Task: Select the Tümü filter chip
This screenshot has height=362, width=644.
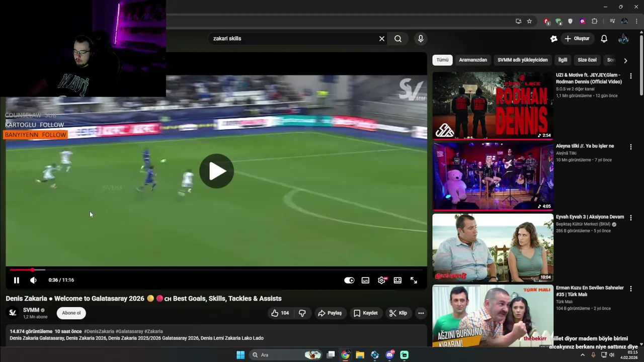Action: (442, 60)
